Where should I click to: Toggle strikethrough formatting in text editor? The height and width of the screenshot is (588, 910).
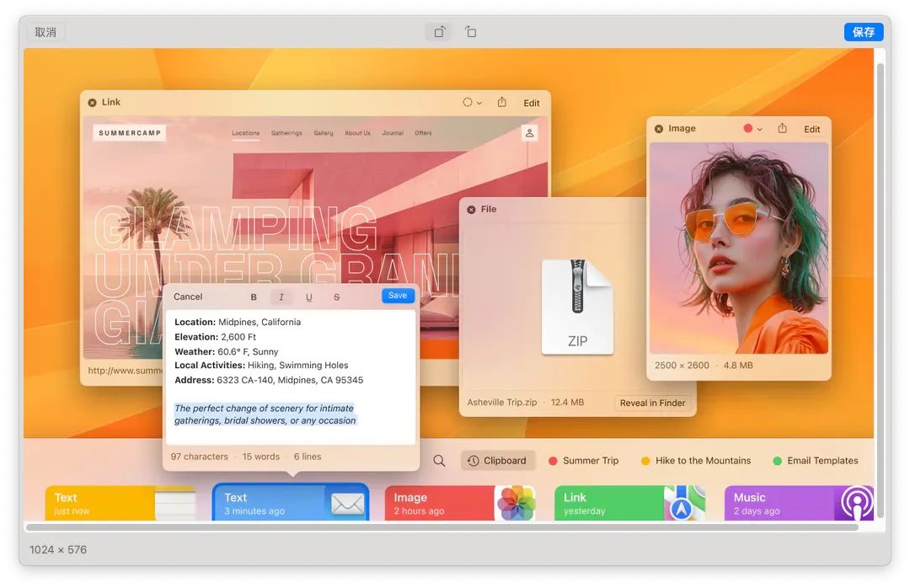point(336,297)
